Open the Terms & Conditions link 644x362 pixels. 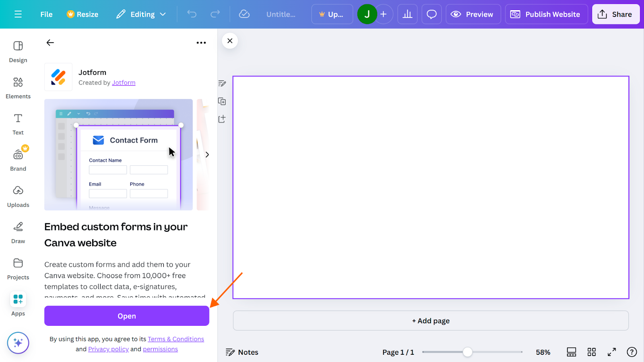pos(176,339)
